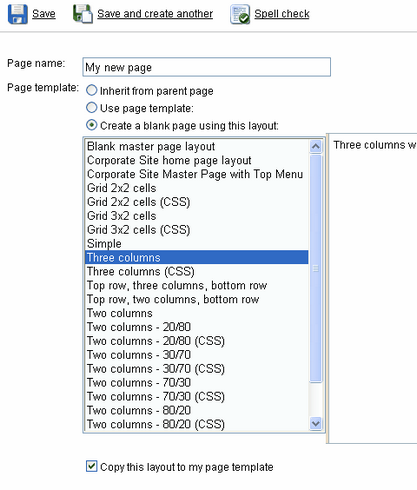Select Inherit from parent page radio
417x490 pixels.
(92, 90)
